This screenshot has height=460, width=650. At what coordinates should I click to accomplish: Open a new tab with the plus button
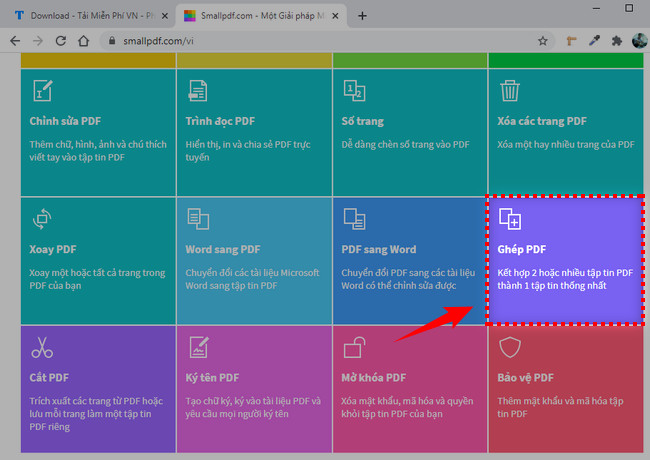tap(362, 16)
